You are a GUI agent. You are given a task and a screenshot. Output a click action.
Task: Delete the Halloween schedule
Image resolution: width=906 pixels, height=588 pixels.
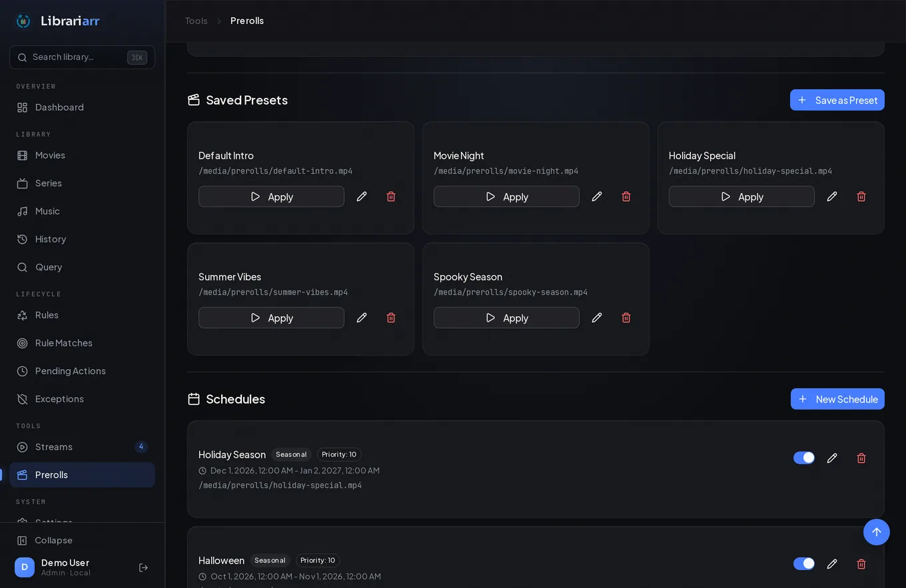coord(861,564)
